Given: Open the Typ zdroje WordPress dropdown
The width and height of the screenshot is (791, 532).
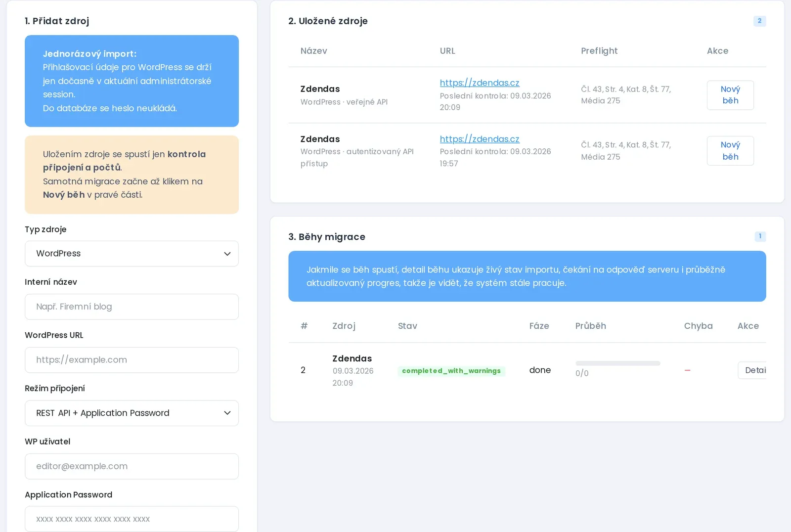Looking at the screenshot, I should [132, 254].
